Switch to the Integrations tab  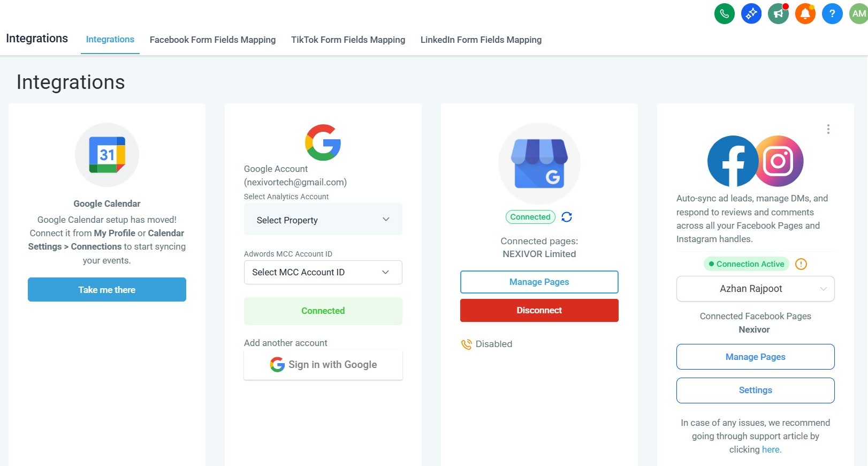pyautogui.click(x=110, y=40)
